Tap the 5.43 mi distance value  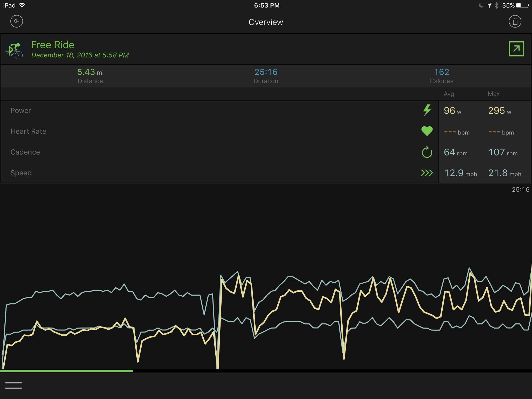click(x=90, y=72)
